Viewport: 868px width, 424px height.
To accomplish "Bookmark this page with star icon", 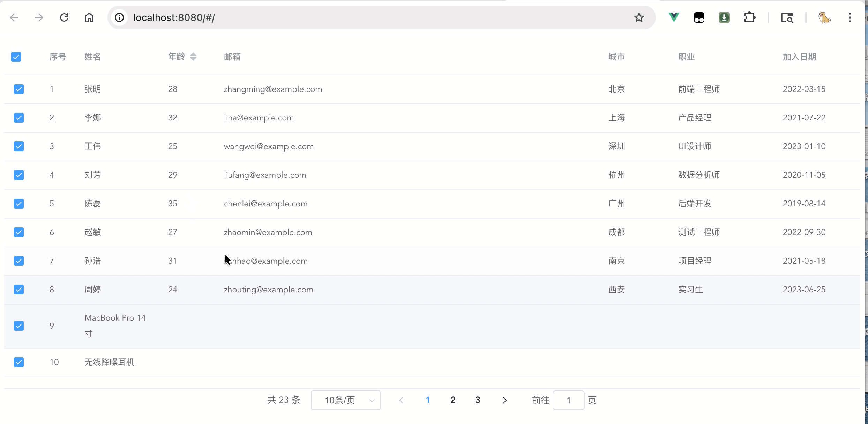I will (x=639, y=17).
